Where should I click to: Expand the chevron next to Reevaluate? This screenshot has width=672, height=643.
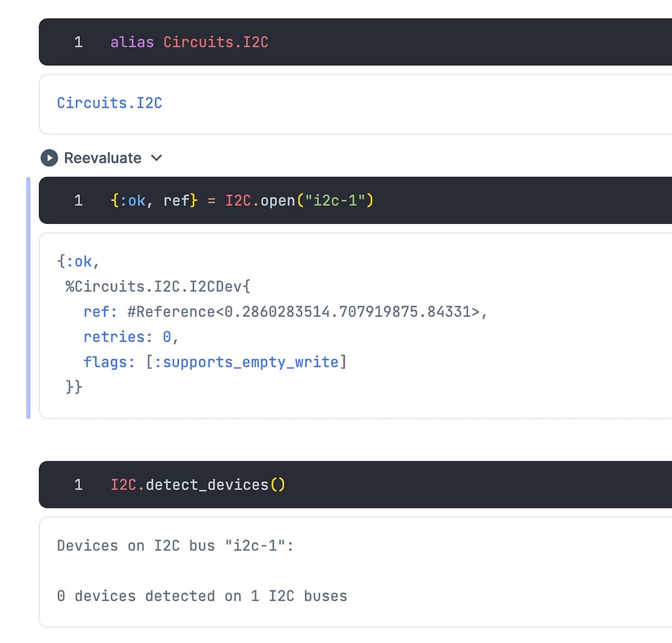[156, 158]
